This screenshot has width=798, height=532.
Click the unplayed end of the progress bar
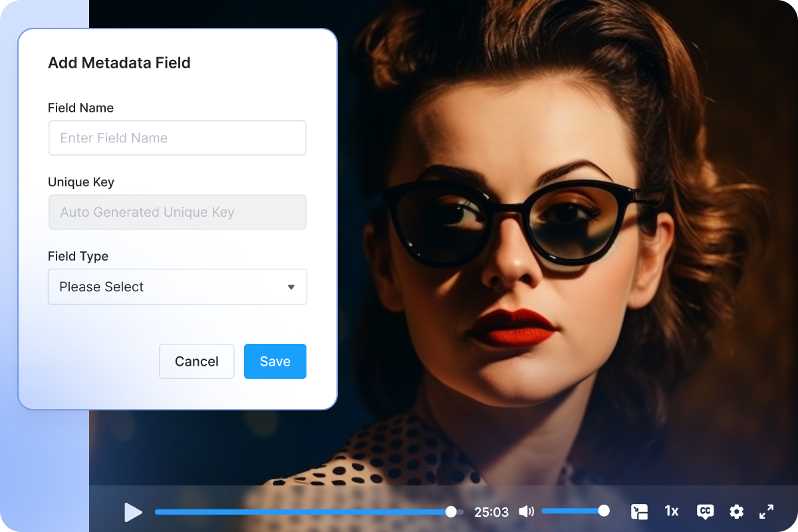[x=460, y=511]
